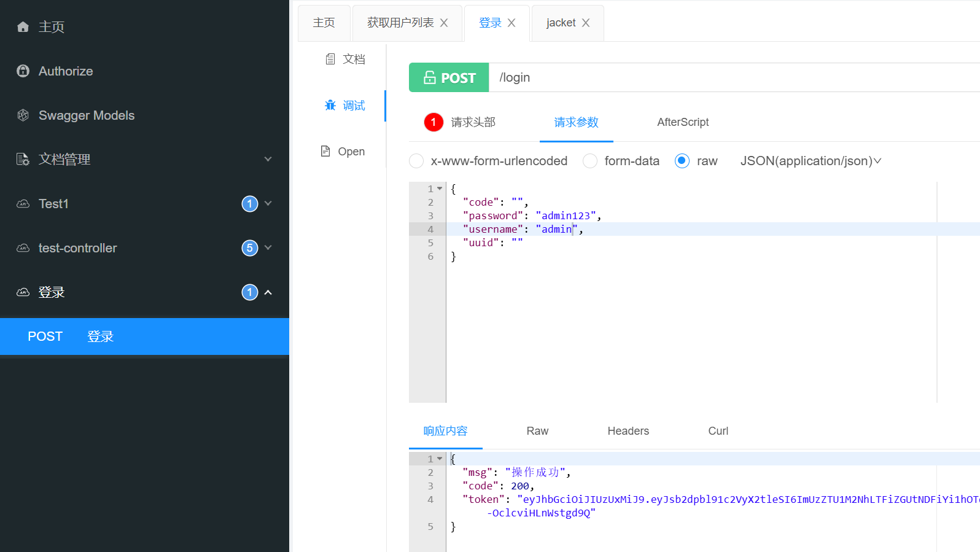Click the 文档管理 document icon
980x552 pixels.
(23, 160)
